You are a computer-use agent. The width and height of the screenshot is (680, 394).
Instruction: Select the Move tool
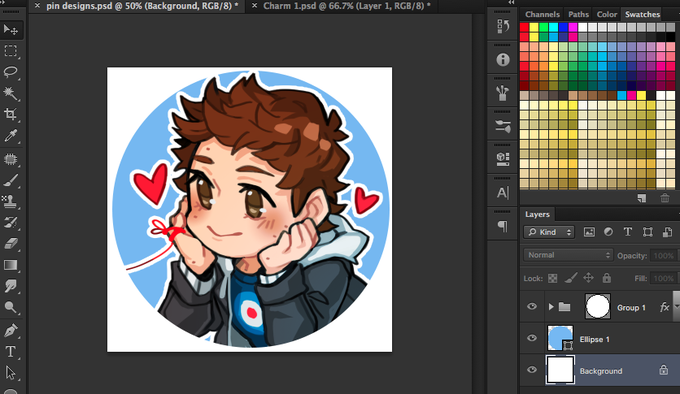10,29
